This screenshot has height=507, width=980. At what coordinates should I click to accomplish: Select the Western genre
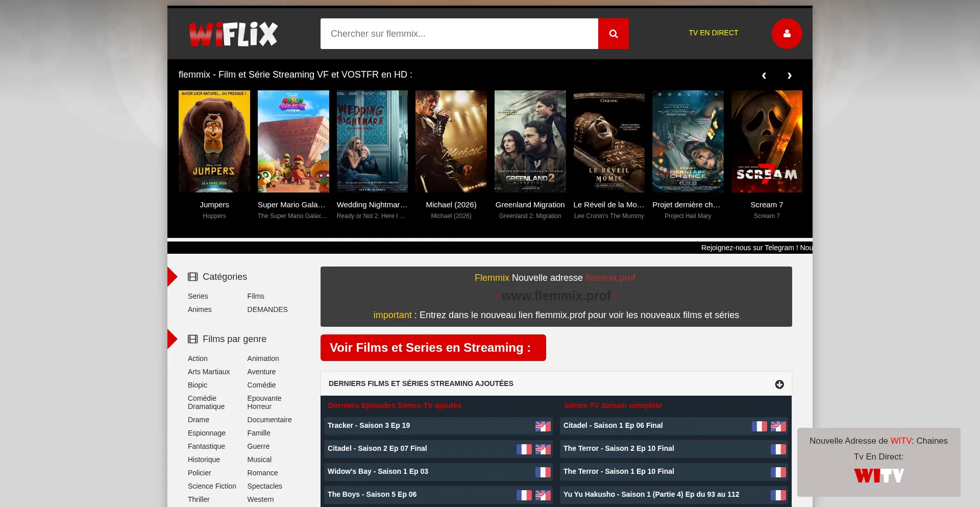pyautogui.click(x=260, y=499)
